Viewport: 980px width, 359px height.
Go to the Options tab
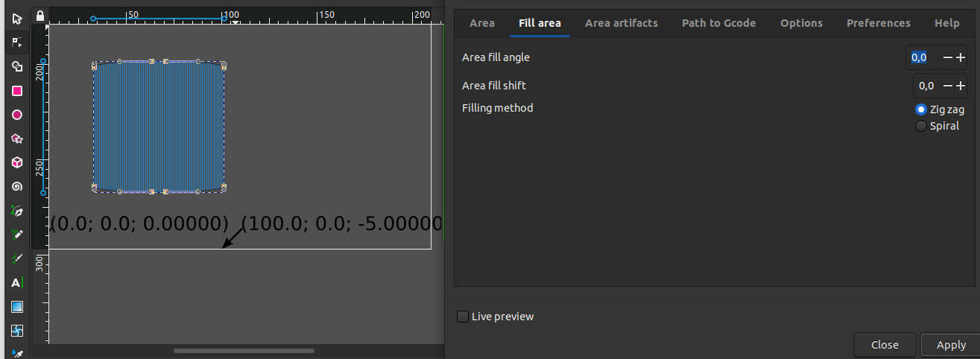coord(802,23)
